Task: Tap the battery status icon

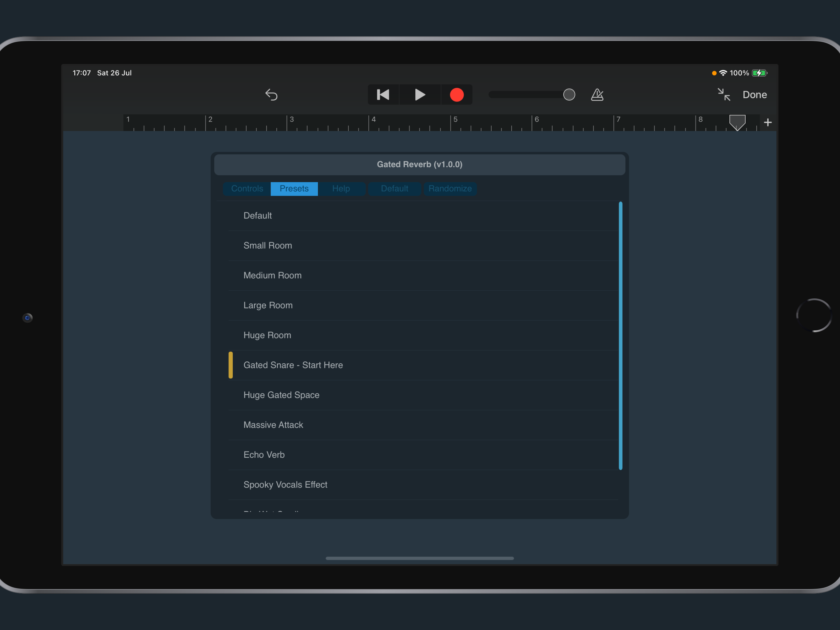Action: click(759, 73)
